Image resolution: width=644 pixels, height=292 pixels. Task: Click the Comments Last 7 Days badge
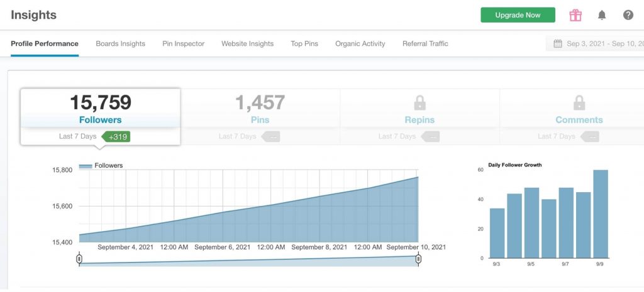pos(589,136)
